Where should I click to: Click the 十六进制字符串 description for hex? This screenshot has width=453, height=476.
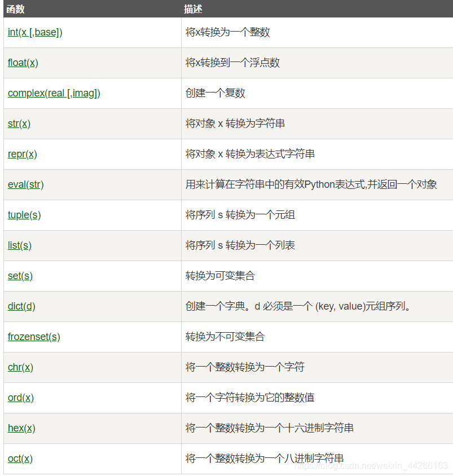[270, 428]
